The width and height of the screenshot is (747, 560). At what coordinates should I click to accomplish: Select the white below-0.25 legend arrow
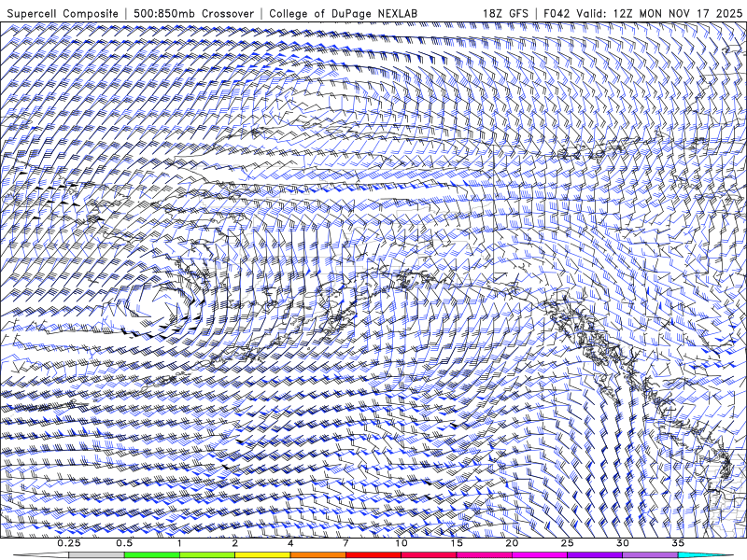coord(41,555)
